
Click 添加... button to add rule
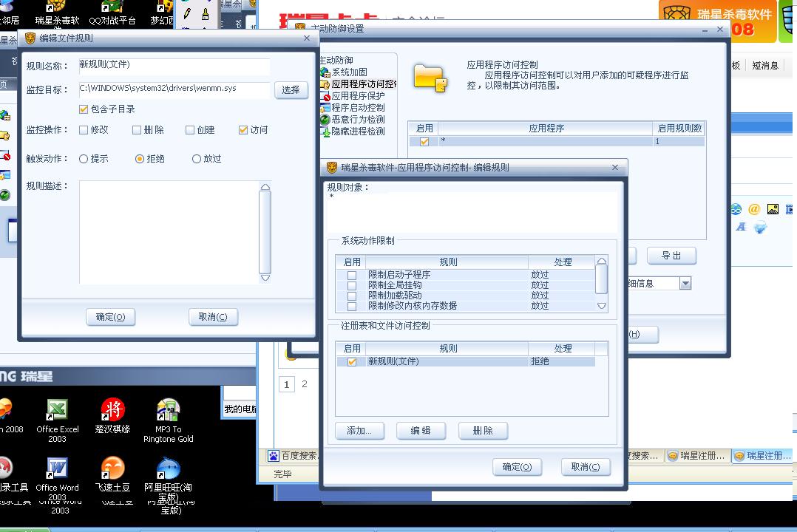[x=359, y=431]
